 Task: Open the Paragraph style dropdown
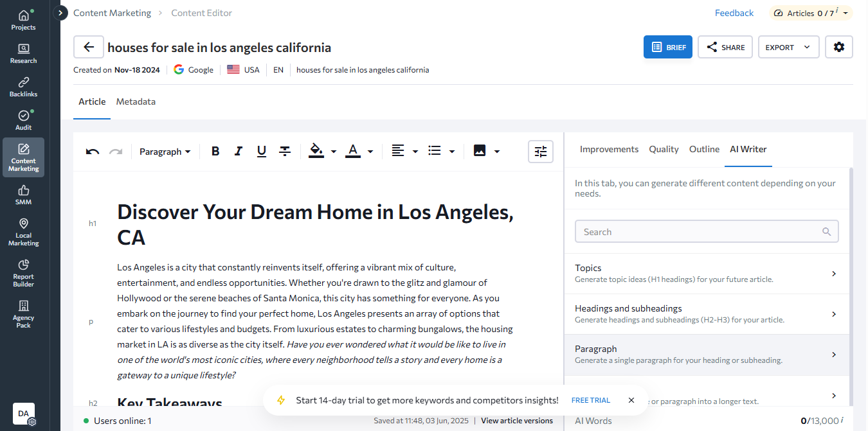[165, 152]
